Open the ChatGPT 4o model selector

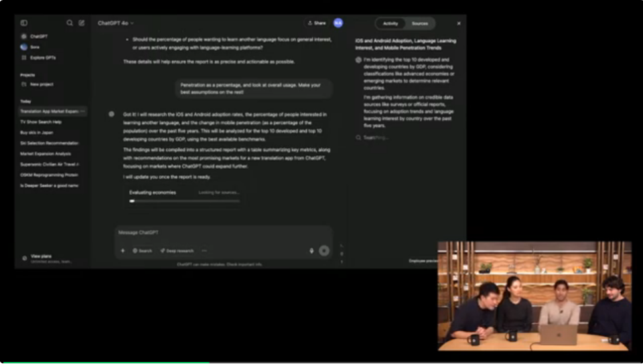click(116, 23)
